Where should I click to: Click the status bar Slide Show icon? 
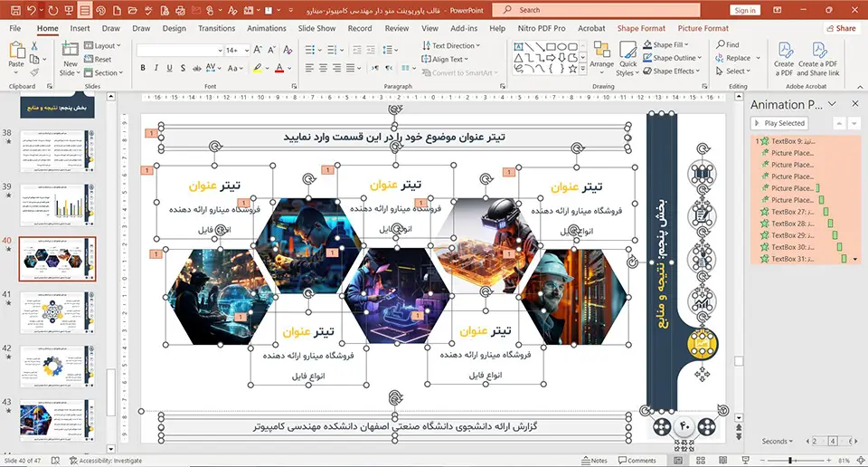(x=746, y=461)
